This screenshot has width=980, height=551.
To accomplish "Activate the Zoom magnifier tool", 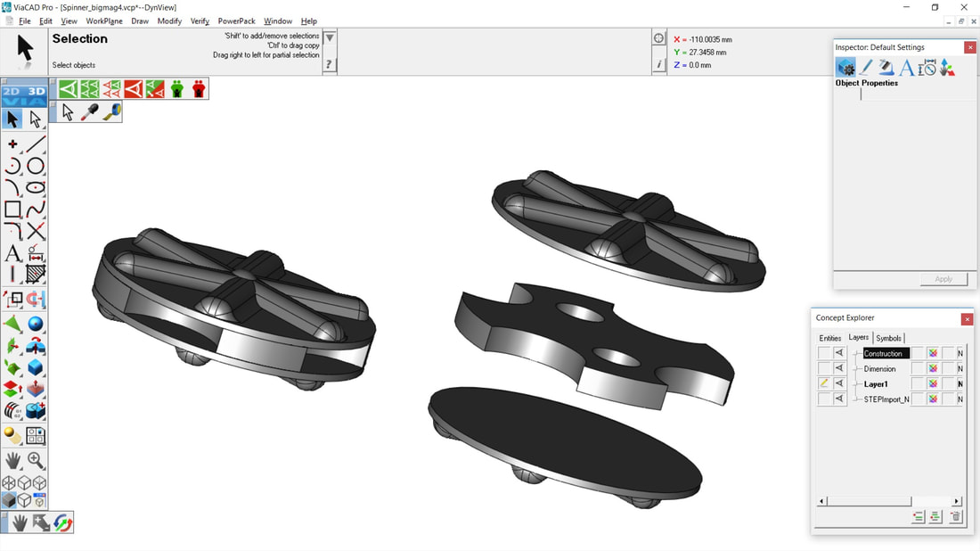I will (36, 460).
